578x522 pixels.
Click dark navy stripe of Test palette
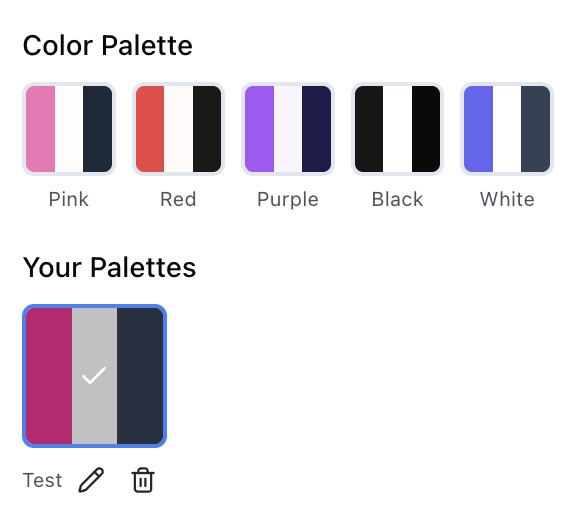click(x=140, y=376)
